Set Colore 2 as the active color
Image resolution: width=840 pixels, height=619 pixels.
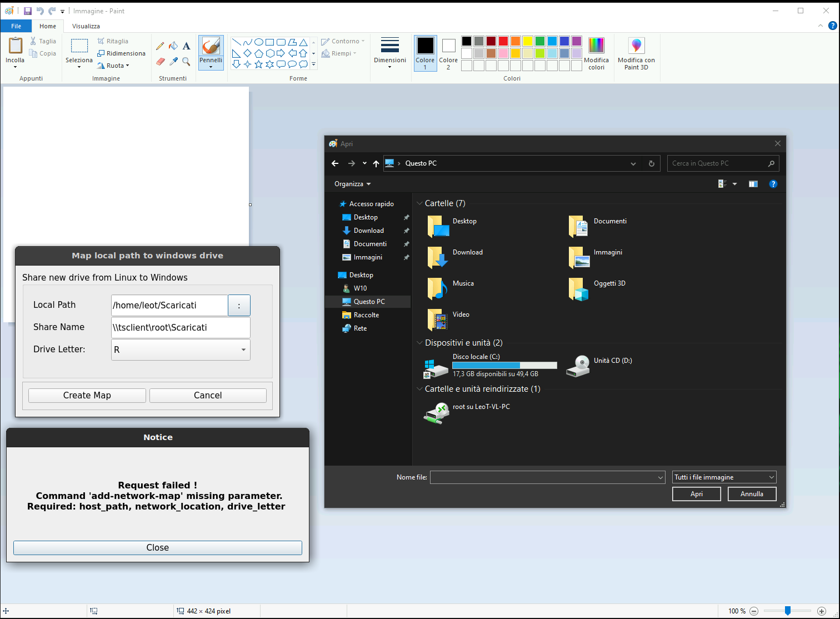pyautogui.click(x=448, y=53)
